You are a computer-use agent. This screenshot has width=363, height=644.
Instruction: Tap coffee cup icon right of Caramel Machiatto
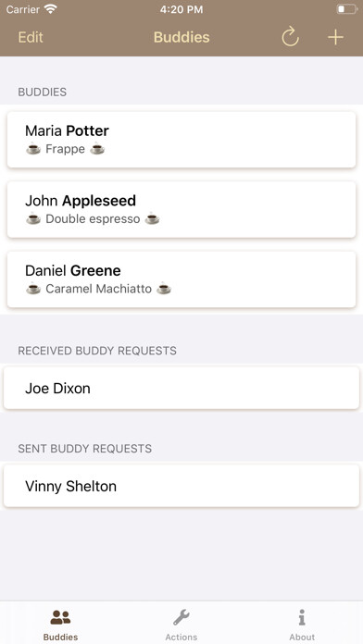point(164,289)
